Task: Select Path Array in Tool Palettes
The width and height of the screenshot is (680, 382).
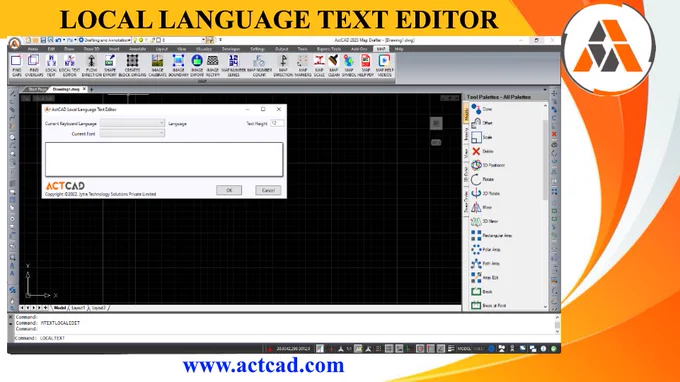Action: (485, 263)
